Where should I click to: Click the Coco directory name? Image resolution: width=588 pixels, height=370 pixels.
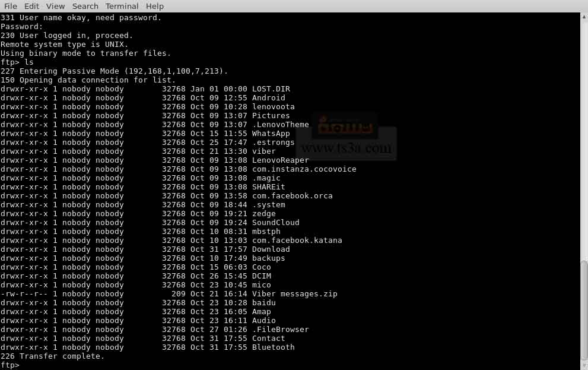[262, 267]
